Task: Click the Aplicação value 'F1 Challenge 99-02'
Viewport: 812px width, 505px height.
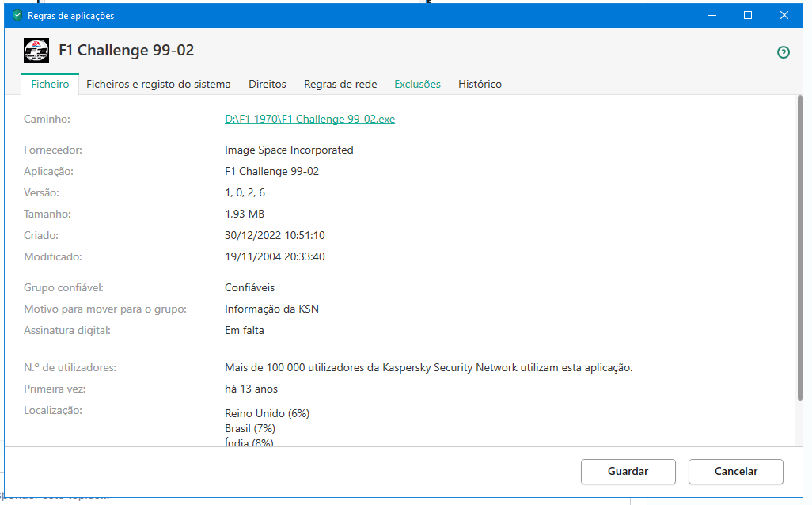Action: (271, 172)
